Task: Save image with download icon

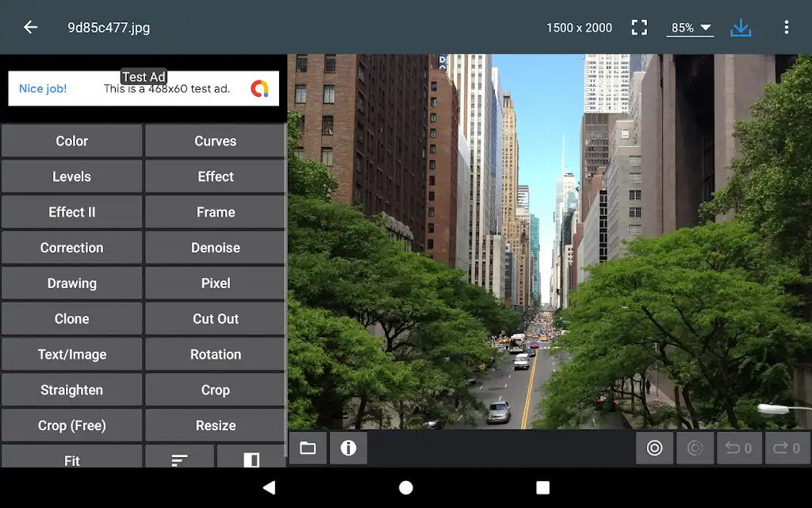Action: 741,28
